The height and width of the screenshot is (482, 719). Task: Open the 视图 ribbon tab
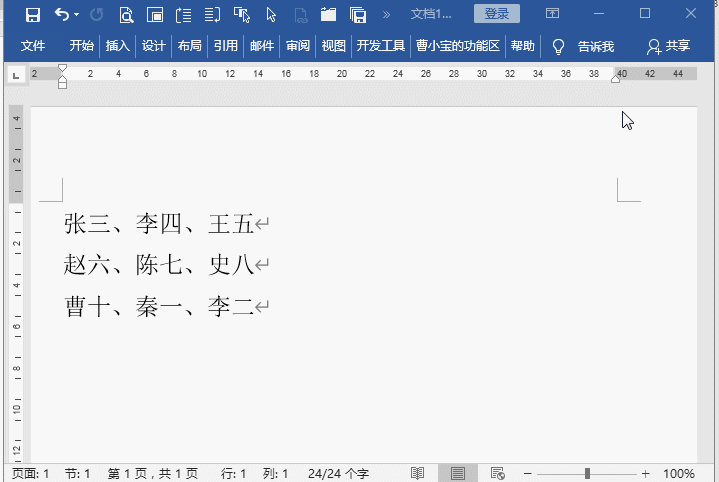pos(333,46)
